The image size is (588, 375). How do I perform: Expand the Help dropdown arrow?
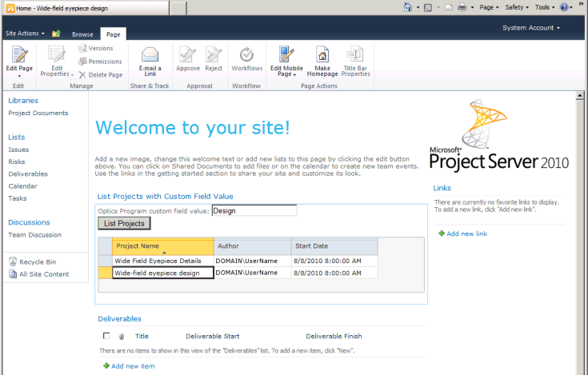click(x=571, y=7)
